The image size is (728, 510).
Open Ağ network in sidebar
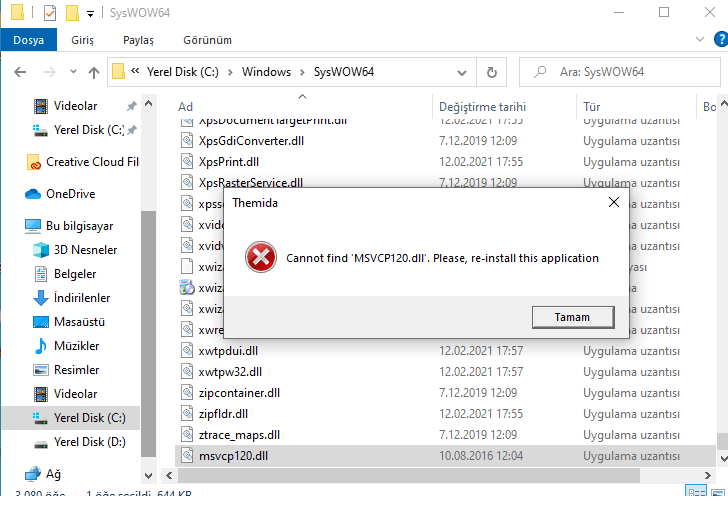point(43,474)
